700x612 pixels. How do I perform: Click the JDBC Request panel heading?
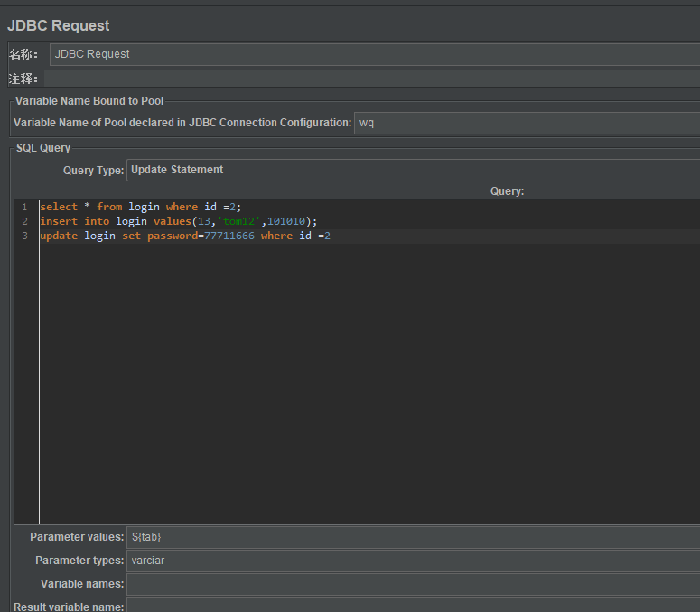(59, 26)
